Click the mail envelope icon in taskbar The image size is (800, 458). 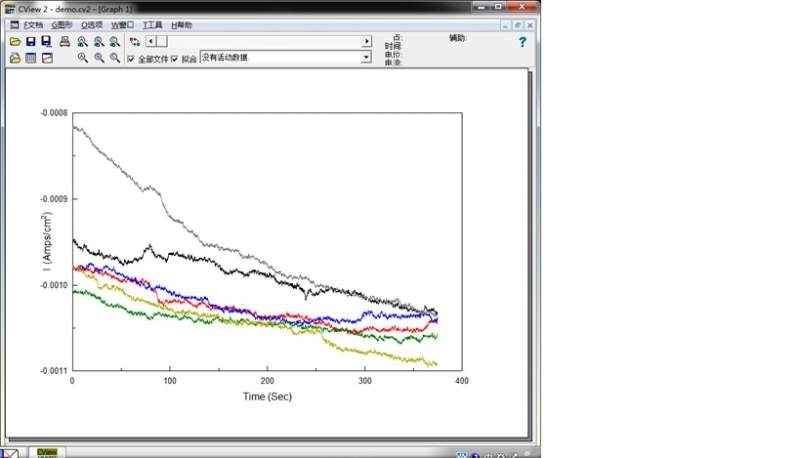10,453
